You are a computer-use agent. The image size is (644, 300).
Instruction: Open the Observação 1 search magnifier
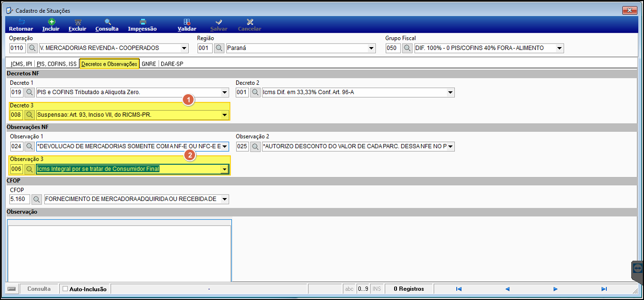(x=30, y=146)
